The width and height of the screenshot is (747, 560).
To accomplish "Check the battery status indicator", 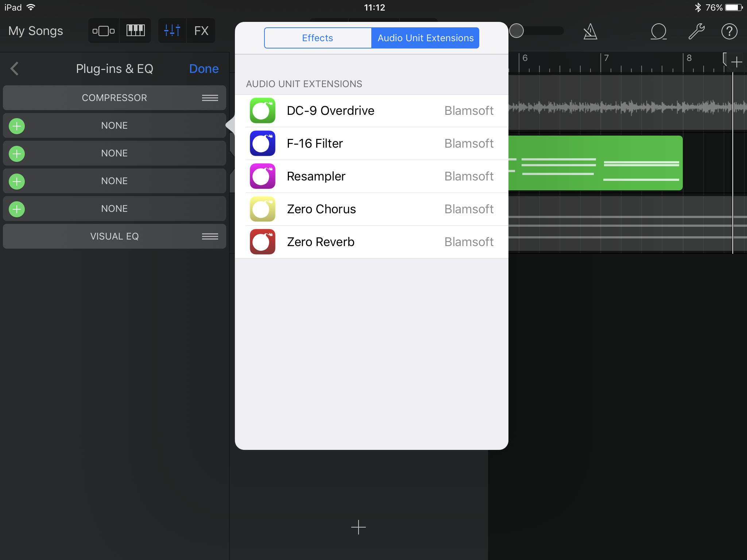I will (x=734, y=8).
